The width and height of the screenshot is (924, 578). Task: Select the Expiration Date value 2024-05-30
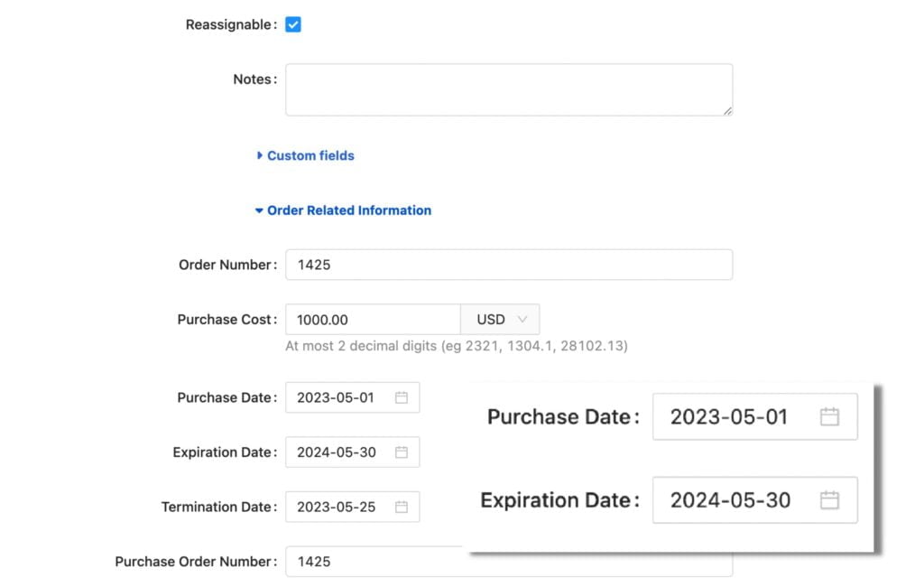(343, 452)
